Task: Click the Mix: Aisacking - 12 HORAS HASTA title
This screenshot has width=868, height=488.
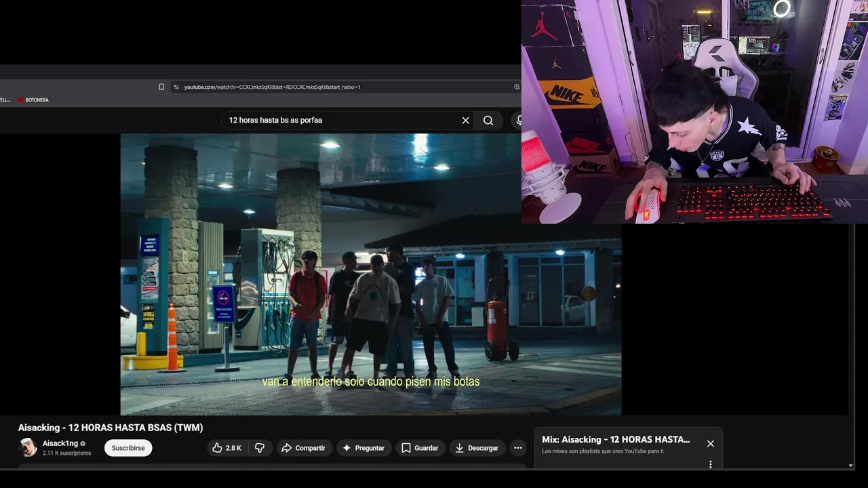Action: click(x=616, y=439)
